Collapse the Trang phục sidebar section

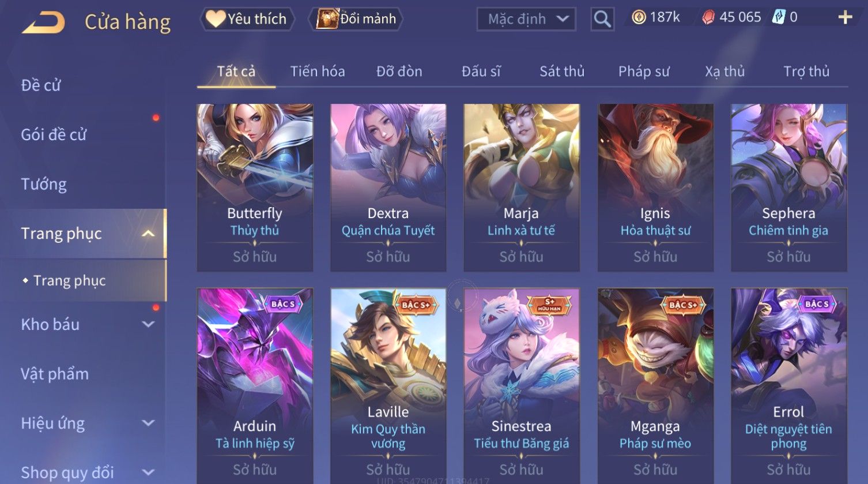148,234
